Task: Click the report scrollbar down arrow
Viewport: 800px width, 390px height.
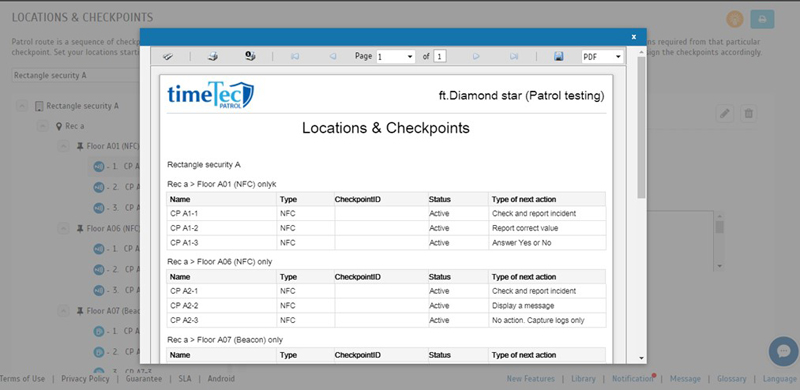Action: (641, 358)
